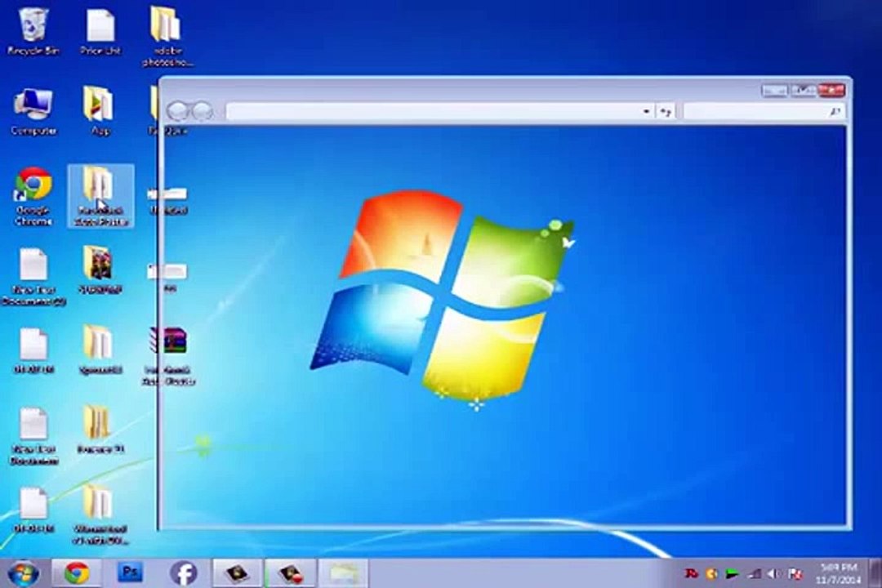Select the folder showing photo thumbnails
The image size is (882, 588).
pyautogui.click(x=100, y=270)
